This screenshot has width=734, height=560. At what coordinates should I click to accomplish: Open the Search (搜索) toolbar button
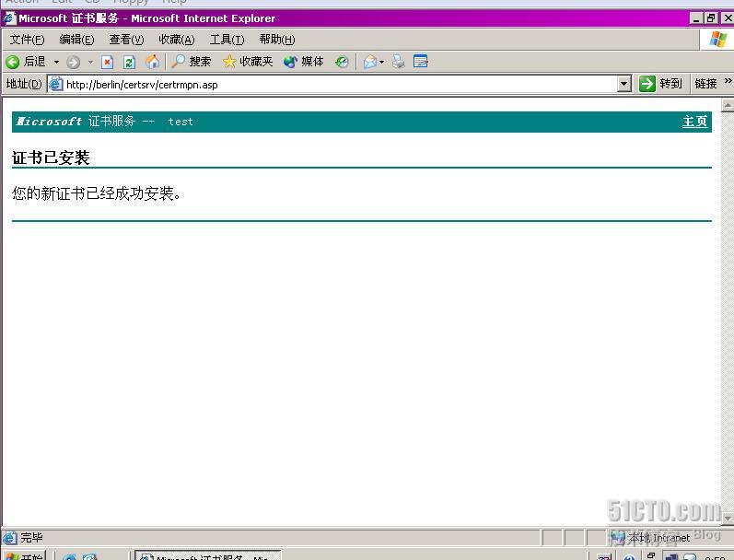(191, 62)
